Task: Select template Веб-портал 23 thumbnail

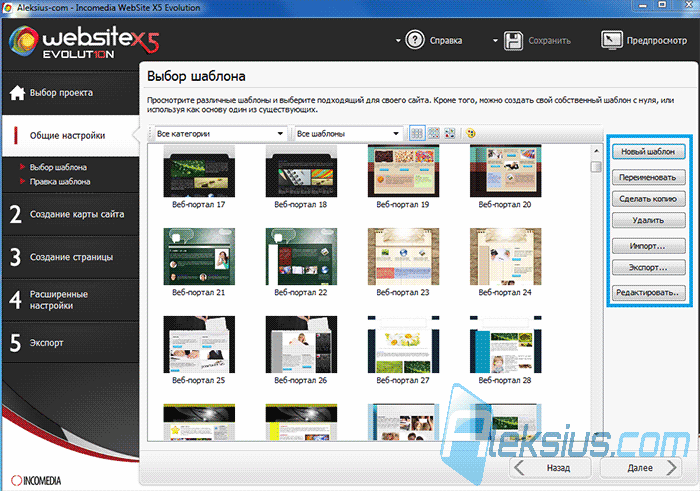Action: click(x=404, y=257)
